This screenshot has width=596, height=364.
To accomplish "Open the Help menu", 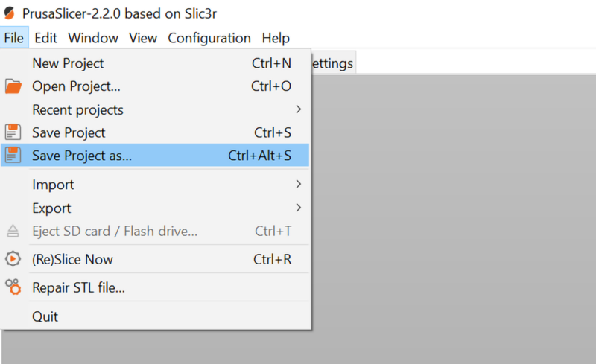I will coord(276,38).
